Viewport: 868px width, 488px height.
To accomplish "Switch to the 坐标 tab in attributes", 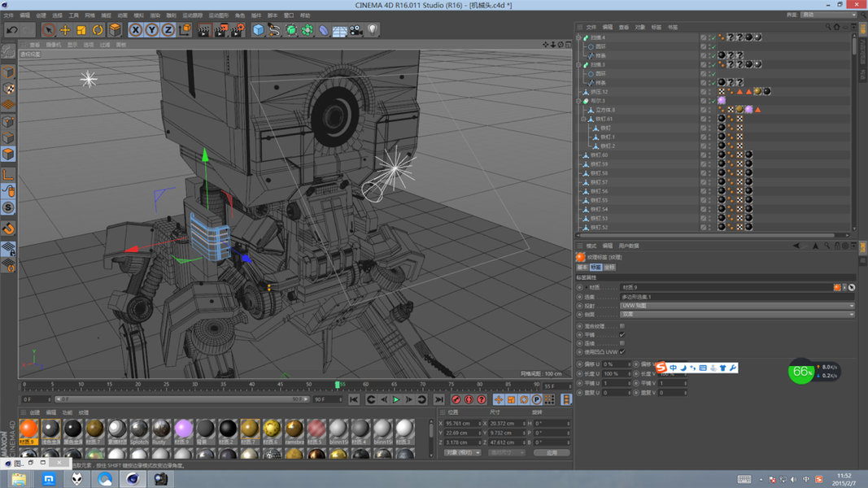I will point(609,267).
